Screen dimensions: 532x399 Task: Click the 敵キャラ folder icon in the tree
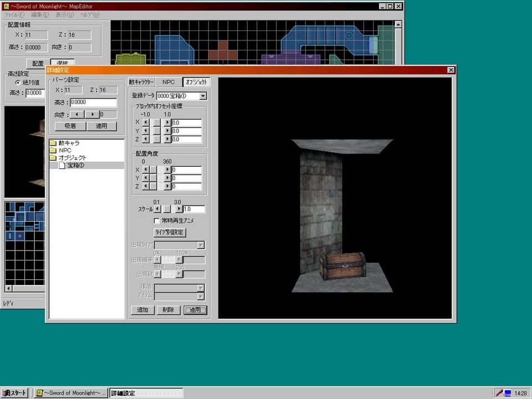53,142
